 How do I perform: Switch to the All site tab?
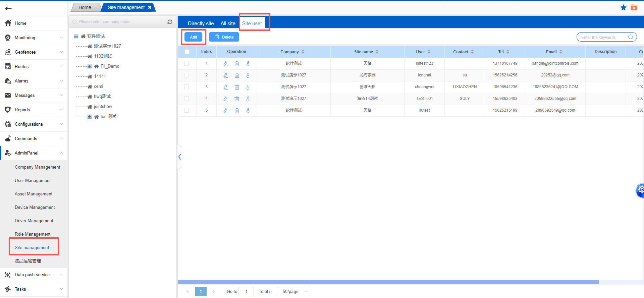click(228, 23)
